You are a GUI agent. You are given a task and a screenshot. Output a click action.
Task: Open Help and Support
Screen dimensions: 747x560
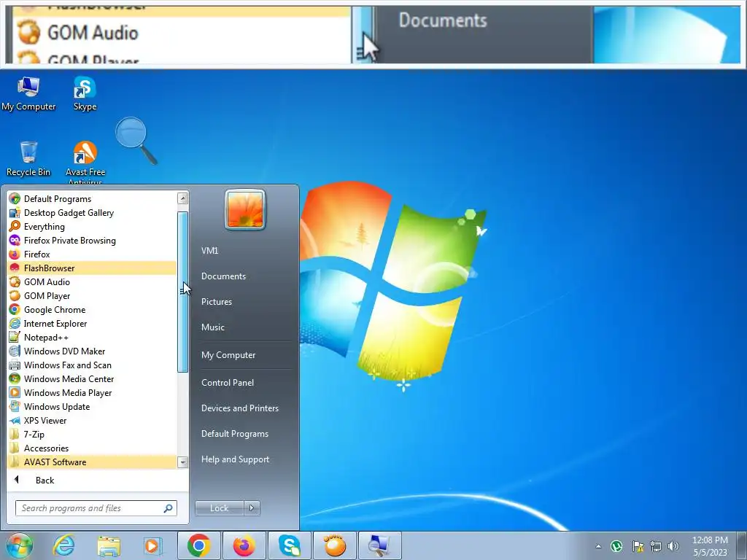[235, 459]
